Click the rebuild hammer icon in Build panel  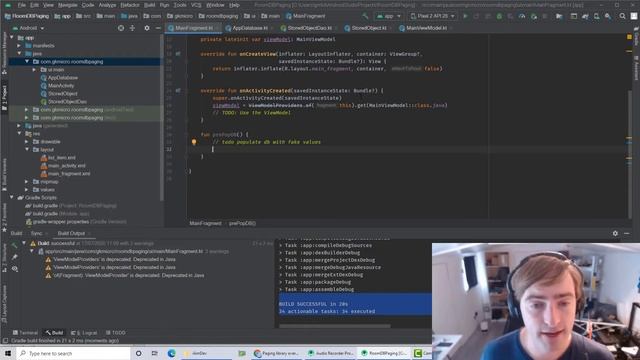tap(15, 245)
